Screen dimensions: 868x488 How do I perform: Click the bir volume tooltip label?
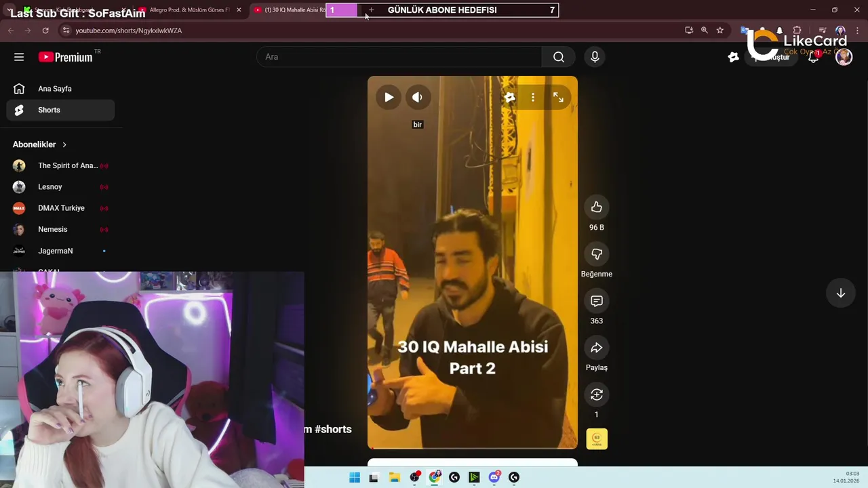[418, 125]
